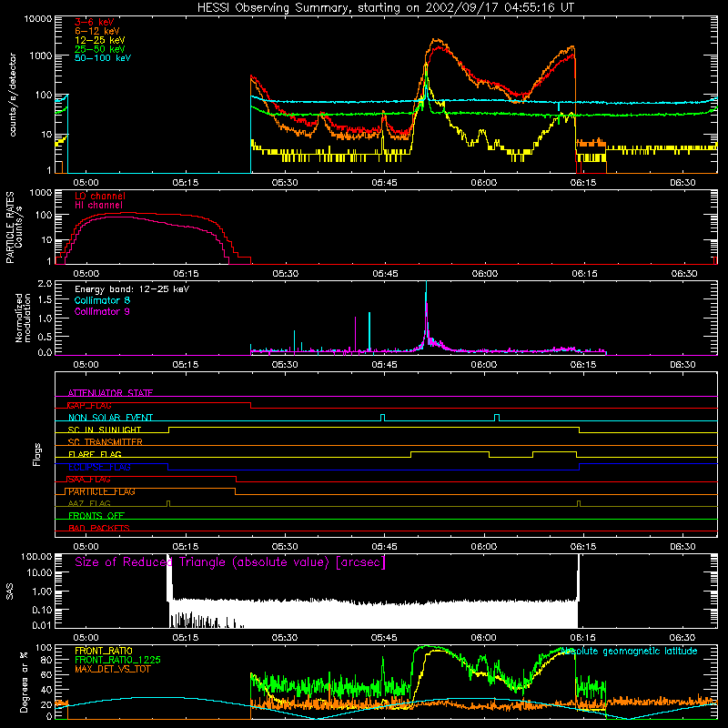Screen dimensions: 728x728
Task: Select the red 3-6 keV legend label
Action: [x=95, y=22]
